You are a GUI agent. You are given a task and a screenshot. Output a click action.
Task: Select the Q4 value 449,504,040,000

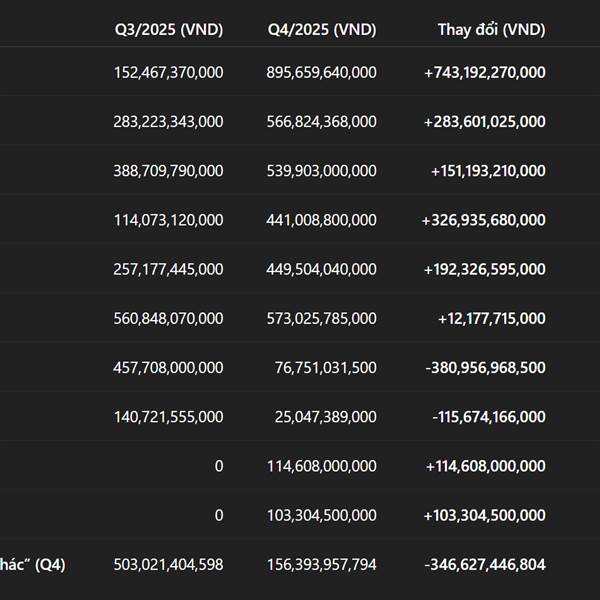(x=322, y=269)
